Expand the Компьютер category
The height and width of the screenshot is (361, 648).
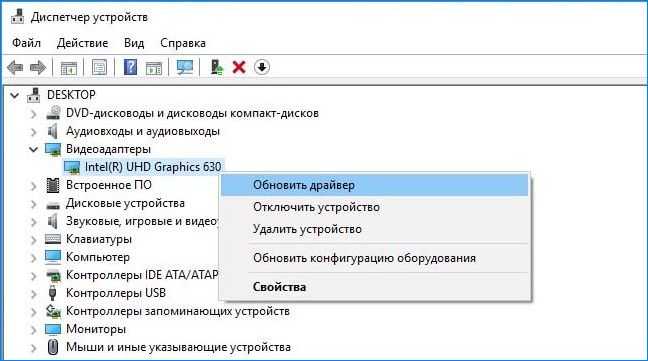coord(34,257)
